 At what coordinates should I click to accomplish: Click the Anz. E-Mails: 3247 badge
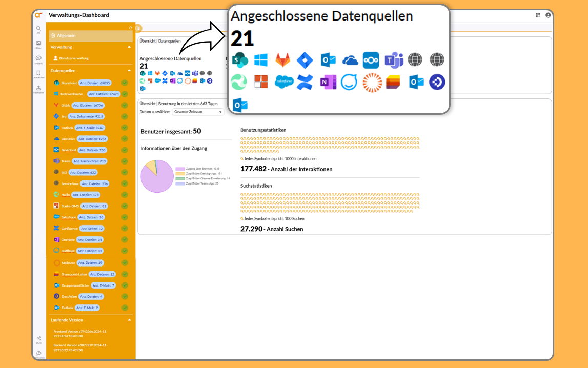90,128
